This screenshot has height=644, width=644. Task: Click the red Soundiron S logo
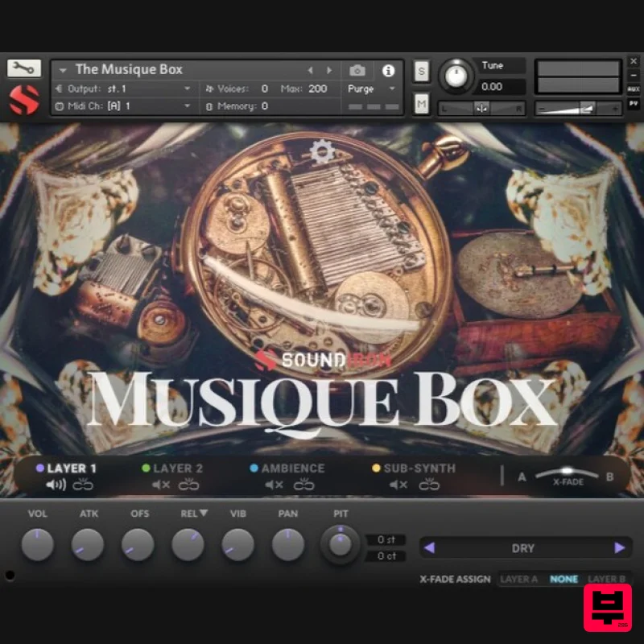[x=24, y=100]
